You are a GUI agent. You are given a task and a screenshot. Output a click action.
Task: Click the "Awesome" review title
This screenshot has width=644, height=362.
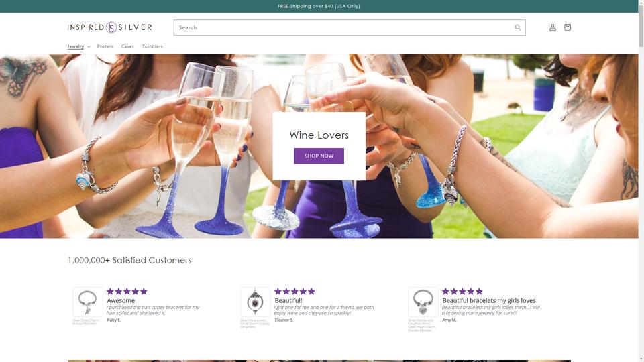pos(121,300)
